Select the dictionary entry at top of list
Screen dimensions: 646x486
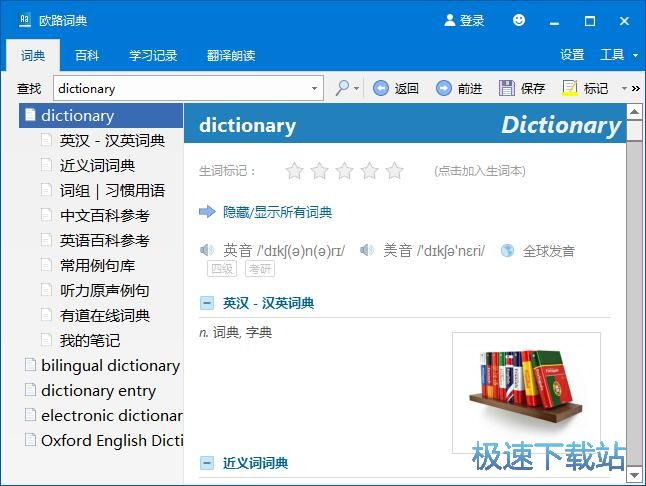(x=101, y=115)
